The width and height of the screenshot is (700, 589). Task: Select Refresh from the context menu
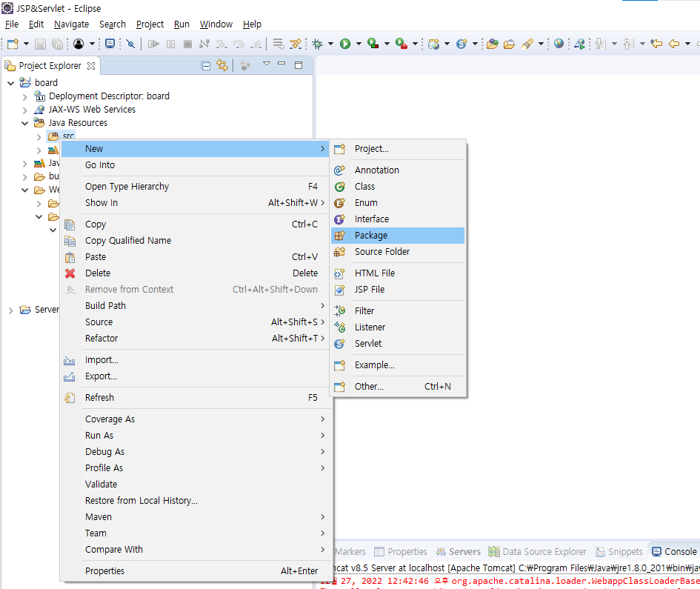coord(195,397)
